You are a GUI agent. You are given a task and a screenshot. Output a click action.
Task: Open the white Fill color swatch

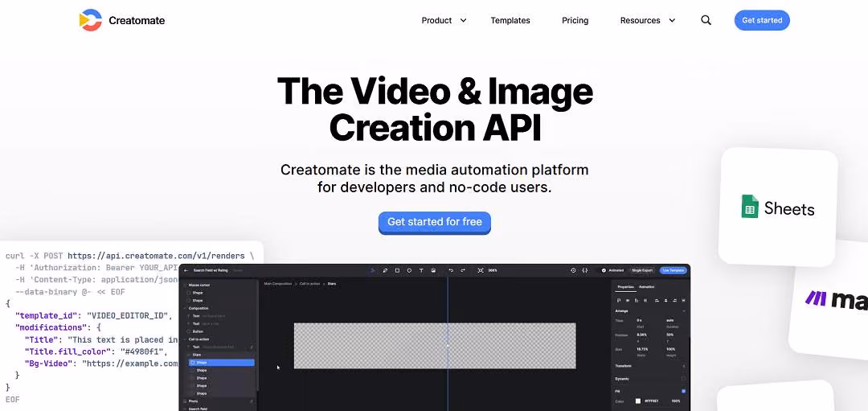[x=637, y=401]
